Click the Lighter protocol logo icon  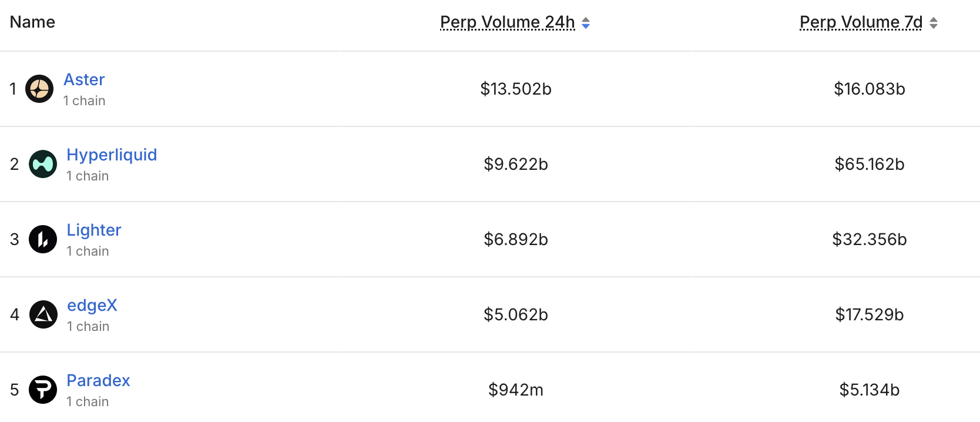point(43,239)
